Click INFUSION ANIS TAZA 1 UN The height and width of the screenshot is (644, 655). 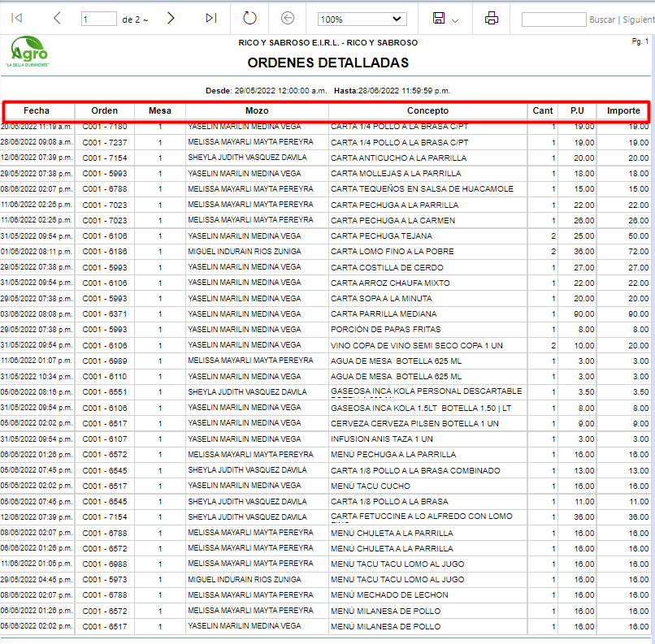coord(382,439)
